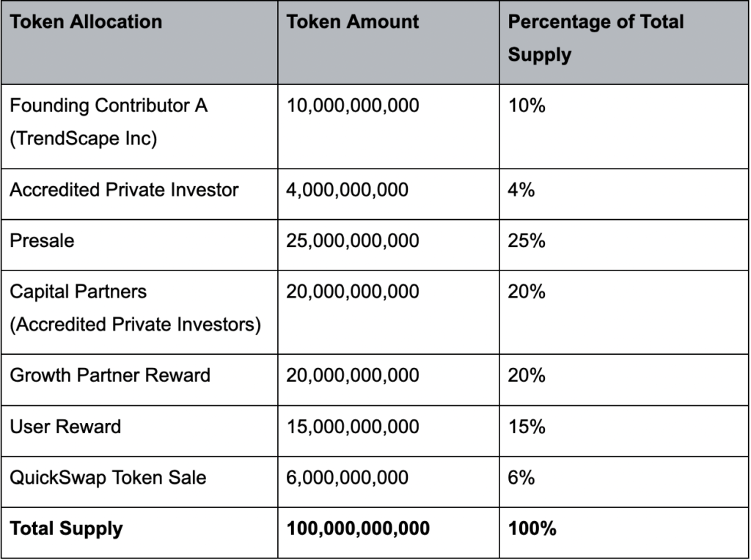Select the 4% percentage cell
Screen dimensions: 751x560
(624, 194)
